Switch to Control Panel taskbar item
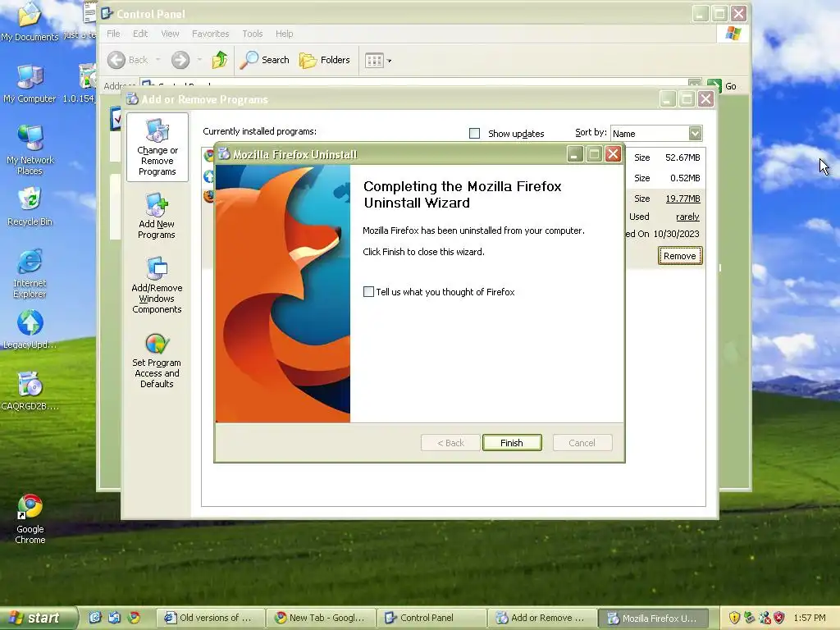 click(x=431, y=618)
